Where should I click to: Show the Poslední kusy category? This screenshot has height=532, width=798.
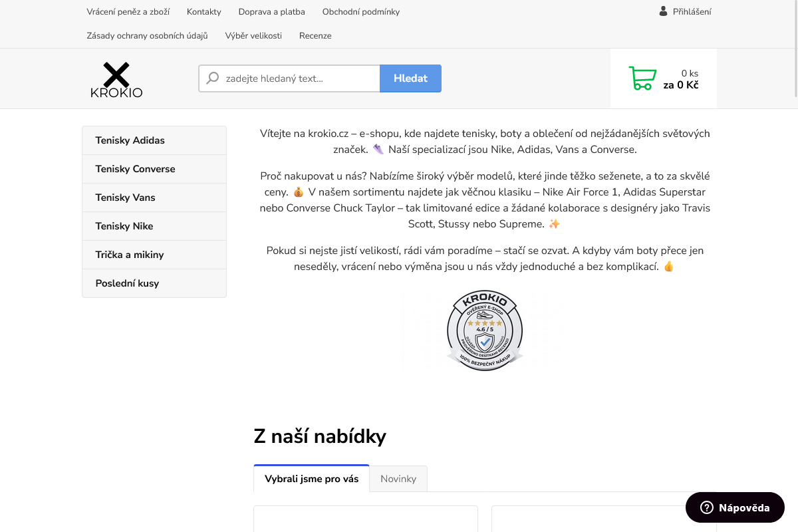click(127, 283)
